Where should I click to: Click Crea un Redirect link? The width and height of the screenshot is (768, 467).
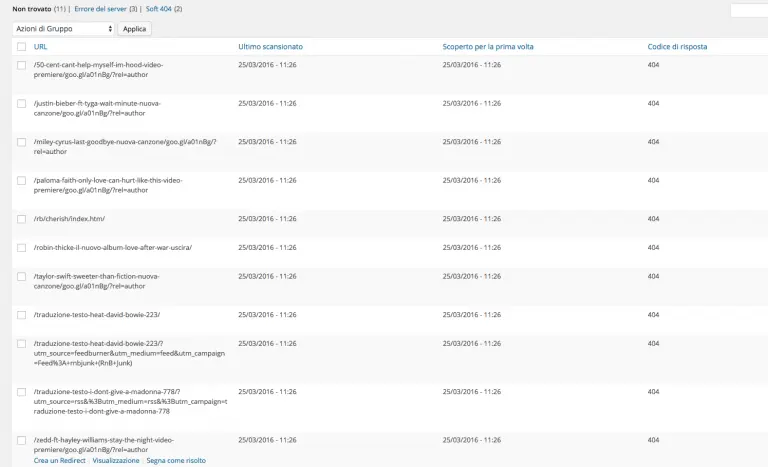pyautogui.click(x=59, y=461)
